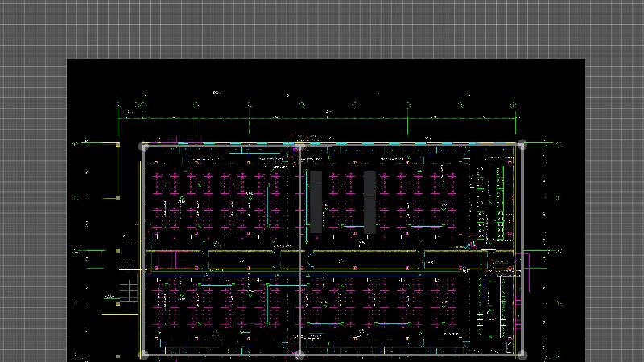644x362 pixels.
Task: Click the top handle of the vertical divider
Action: tap(299, 146)
